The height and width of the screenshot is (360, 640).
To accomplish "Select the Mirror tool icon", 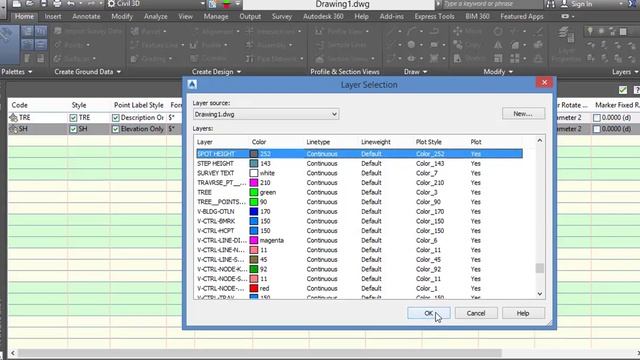I will point(498,45).
